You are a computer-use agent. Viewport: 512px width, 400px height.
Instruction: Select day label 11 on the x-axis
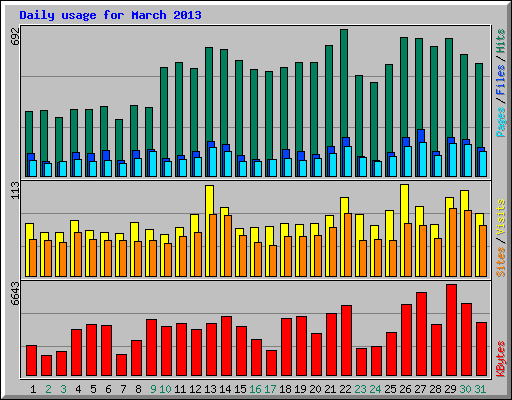tap(180, 389)
